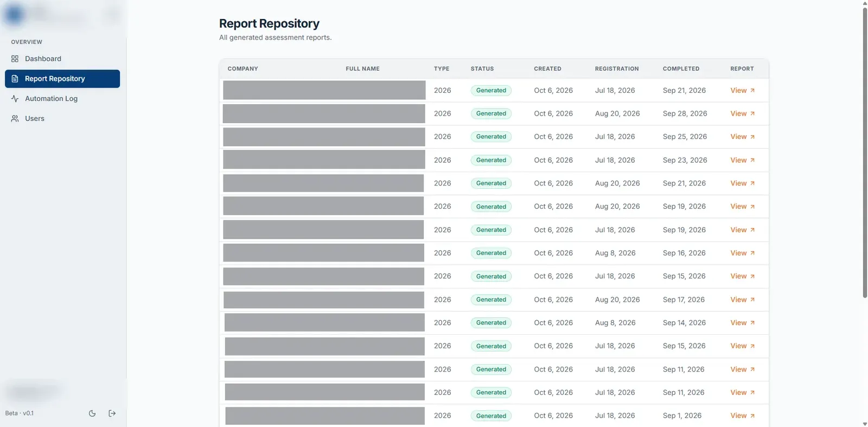Open the Dashboard page from the sidebar
The image size is (868, 427).
coord(62,59)
